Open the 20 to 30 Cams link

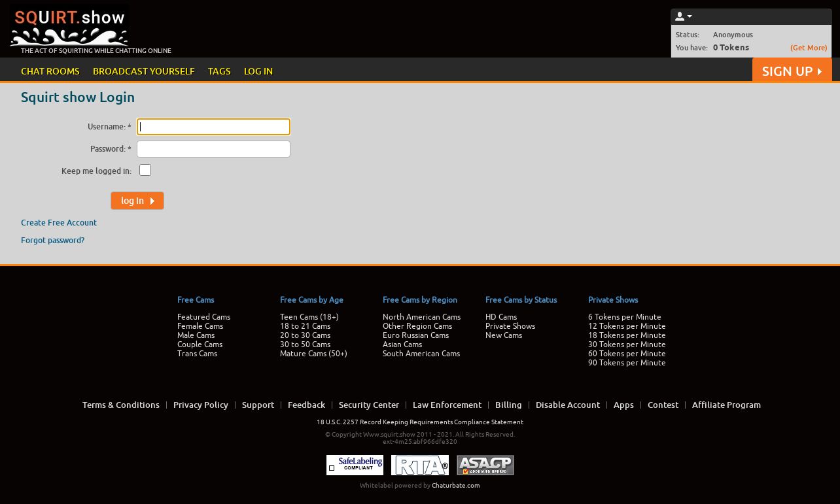tap(305, 335)
